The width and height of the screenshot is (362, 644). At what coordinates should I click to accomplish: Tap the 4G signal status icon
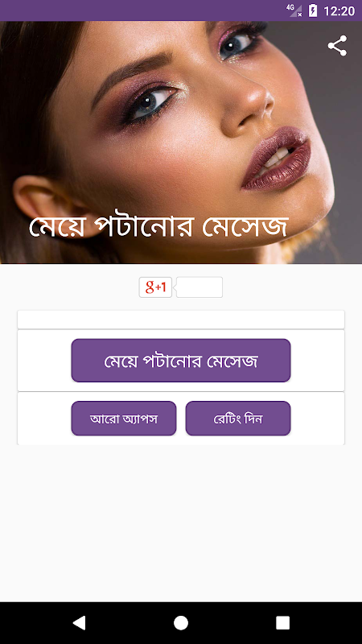coord(294,10)
